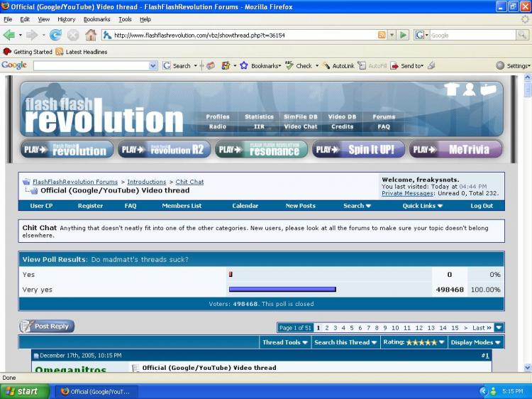Click the Firefox Google search field

tap(472, 35)
